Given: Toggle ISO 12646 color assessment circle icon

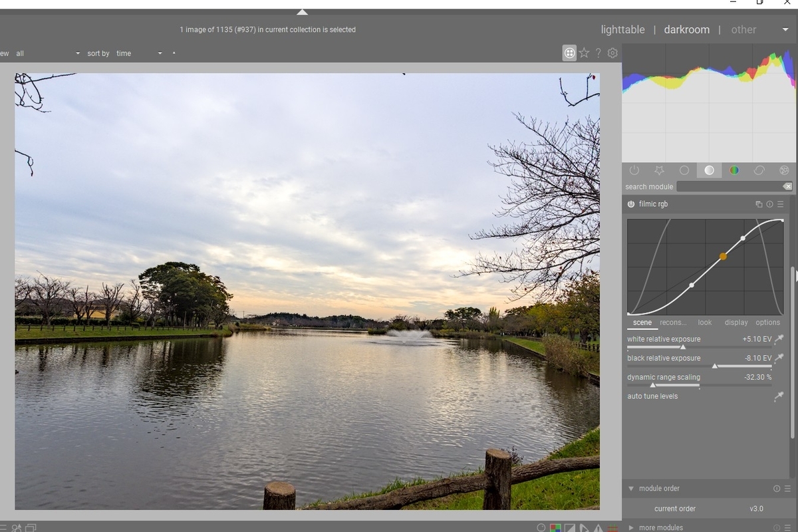Looking at the screenshot, I should click(541, 528).
